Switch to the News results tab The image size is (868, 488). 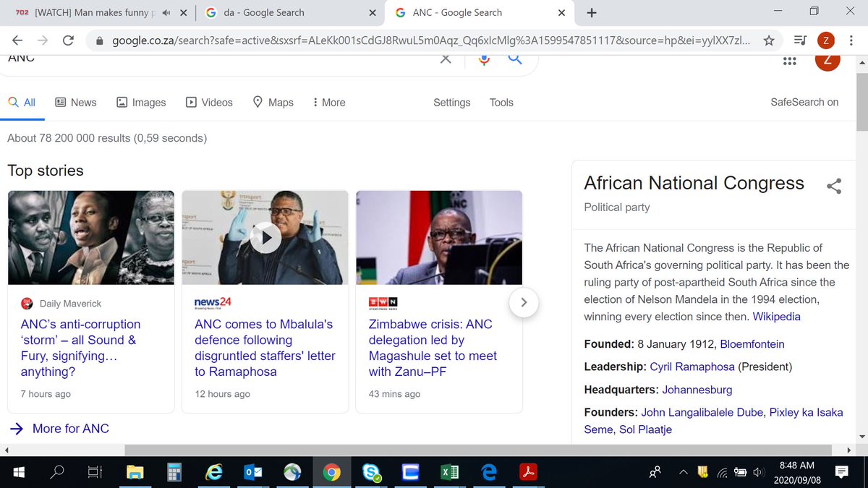[x=76, y=103]
